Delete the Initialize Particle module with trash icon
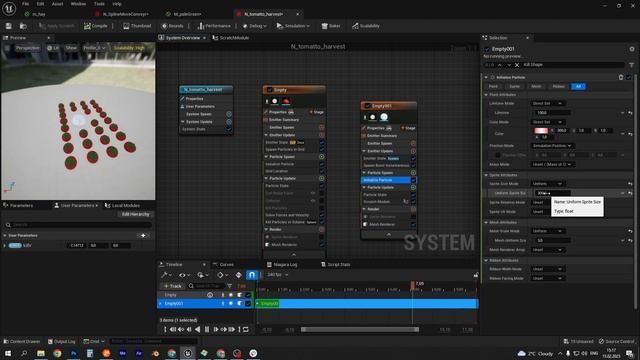The width and height of the screenshot is (640, 360). click(x=621, y=77)
